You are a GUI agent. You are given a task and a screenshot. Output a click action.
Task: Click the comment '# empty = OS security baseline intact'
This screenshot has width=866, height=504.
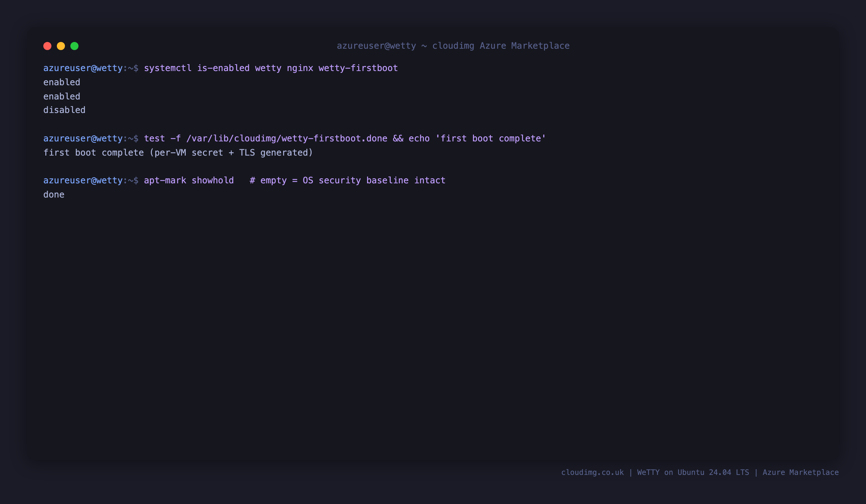347,180
